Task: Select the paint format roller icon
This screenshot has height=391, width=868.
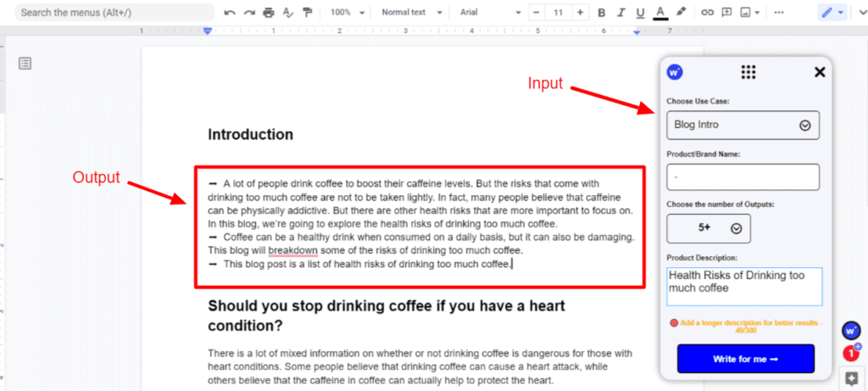Action: 307,13
